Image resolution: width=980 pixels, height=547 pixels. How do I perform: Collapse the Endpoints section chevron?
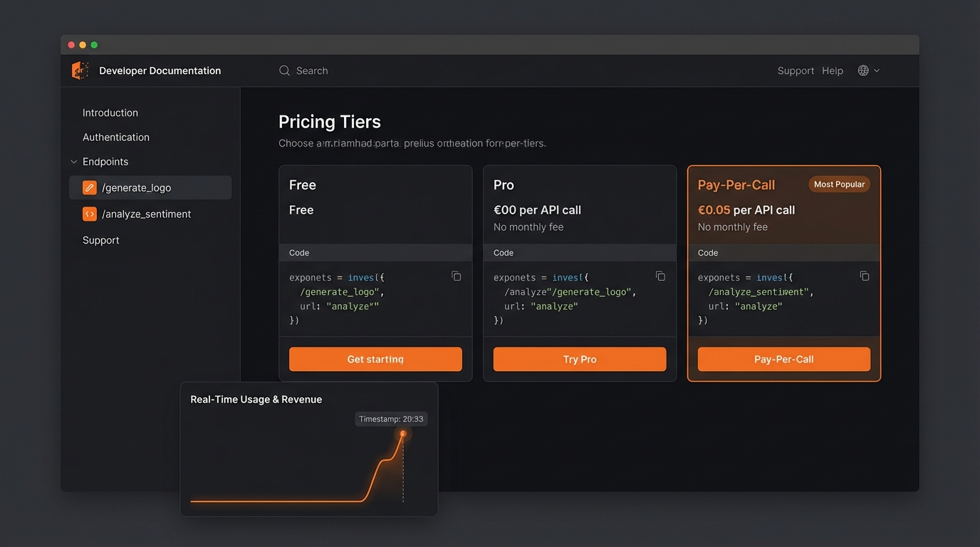coord(73,162)
